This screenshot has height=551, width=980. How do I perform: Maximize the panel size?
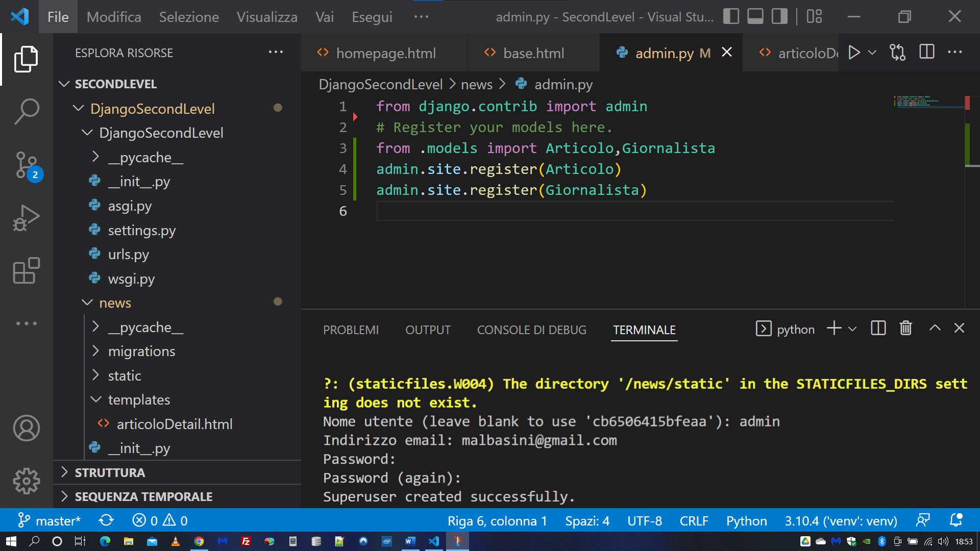935,328
